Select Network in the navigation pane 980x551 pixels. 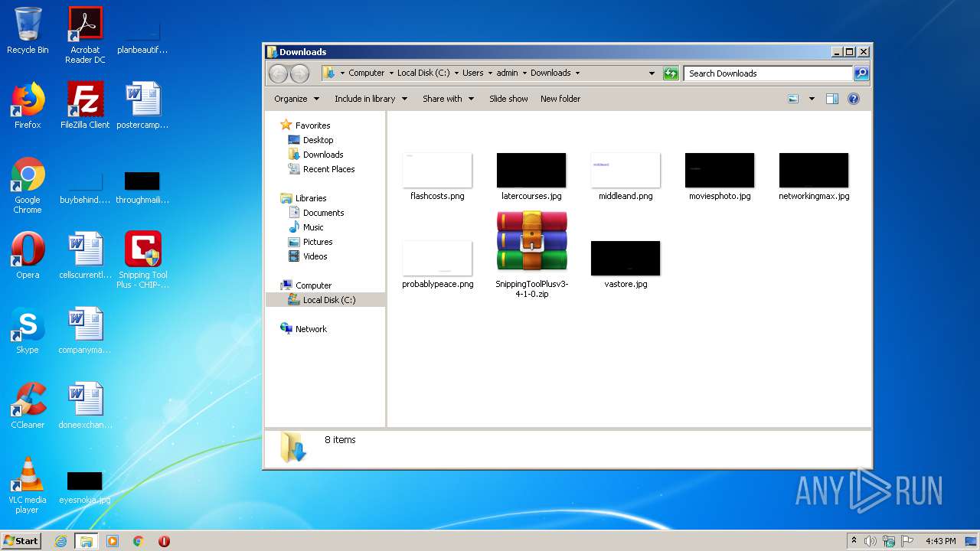311,329
